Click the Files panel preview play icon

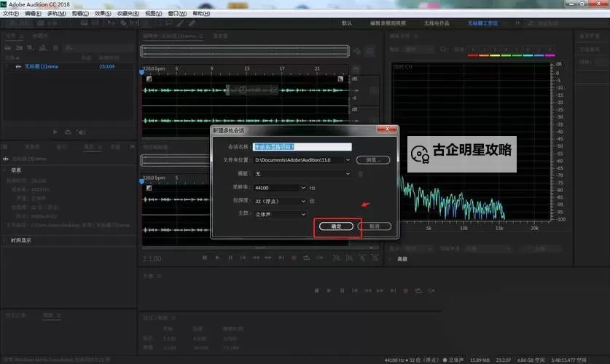55,132
